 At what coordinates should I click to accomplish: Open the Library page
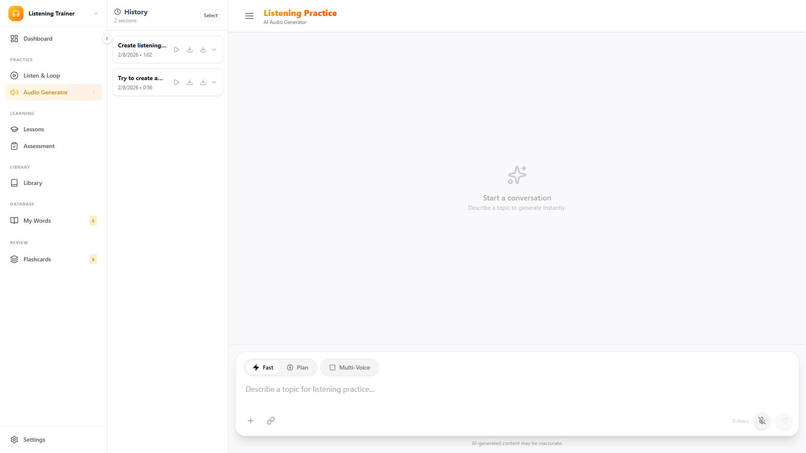(53, 183)
